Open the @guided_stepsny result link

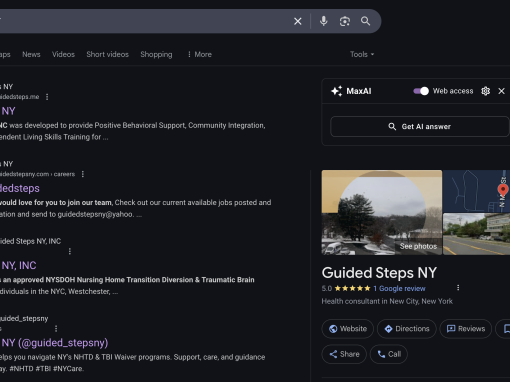[x=54, y=343]
